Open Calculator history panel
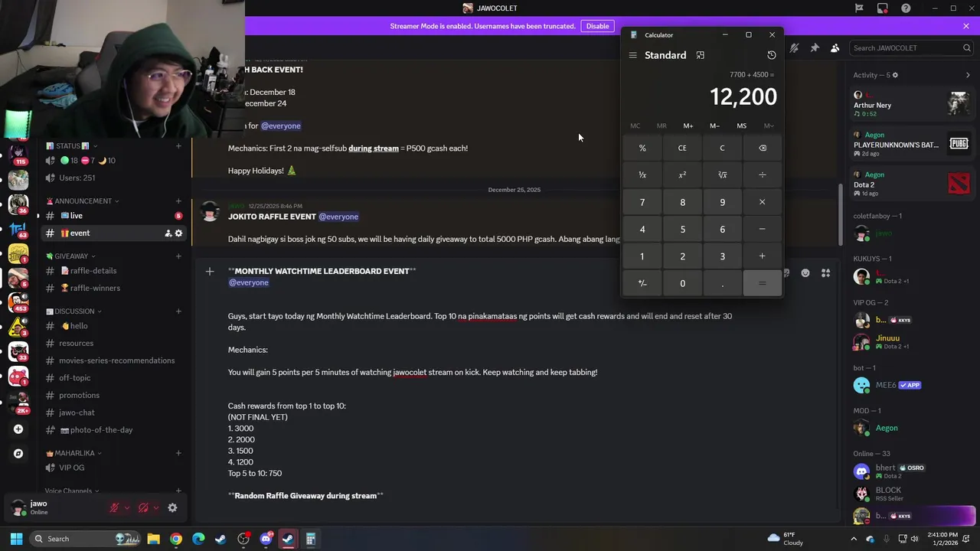The height and width of the screenshot is (551, 980). click(771, 55)
